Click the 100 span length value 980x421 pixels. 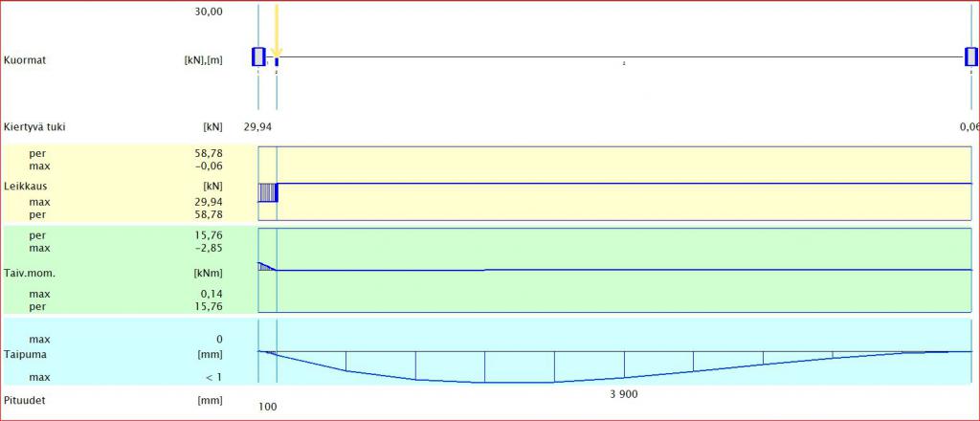click(x=268, y=407)
